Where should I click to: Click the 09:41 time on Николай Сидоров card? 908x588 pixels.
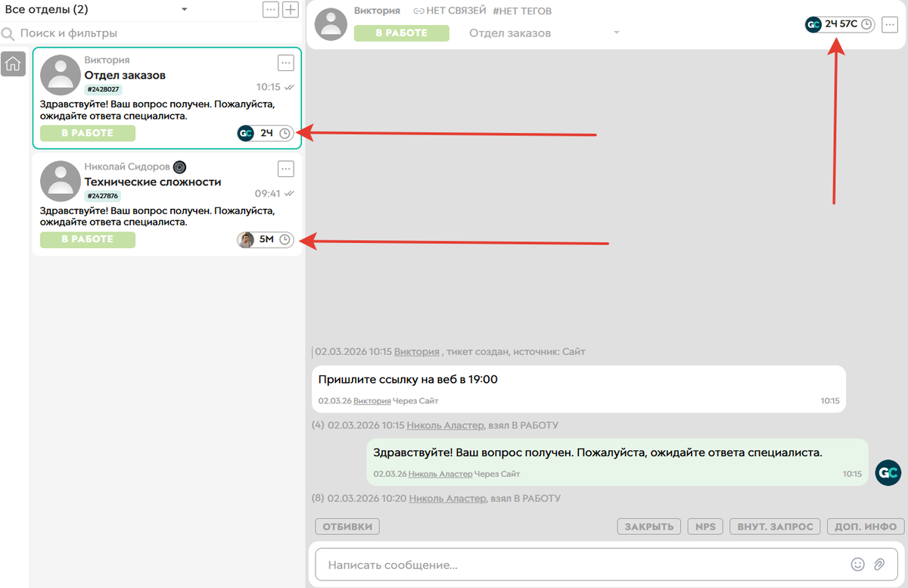pos(268,193)
